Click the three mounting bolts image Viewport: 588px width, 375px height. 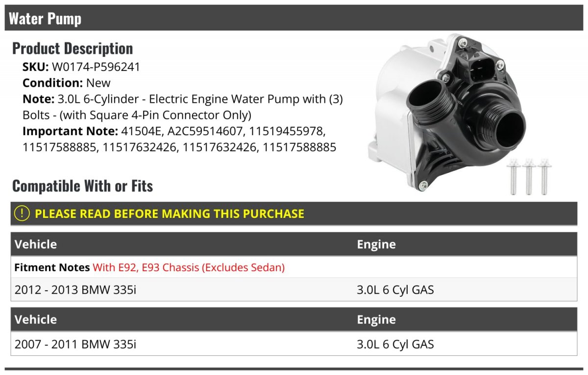[x=529, y=176]
